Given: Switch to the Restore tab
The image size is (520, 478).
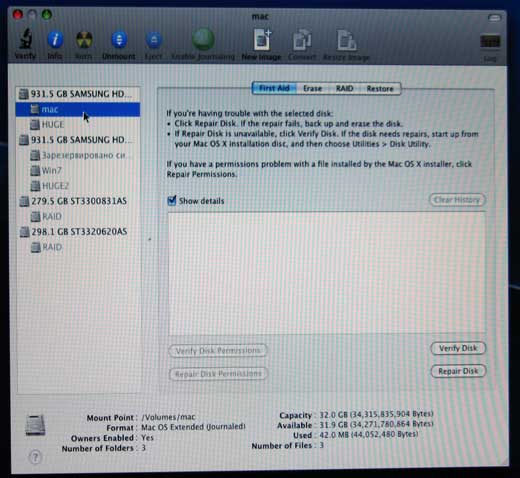Looking at the screenshot, I should (x=380, y=89).
